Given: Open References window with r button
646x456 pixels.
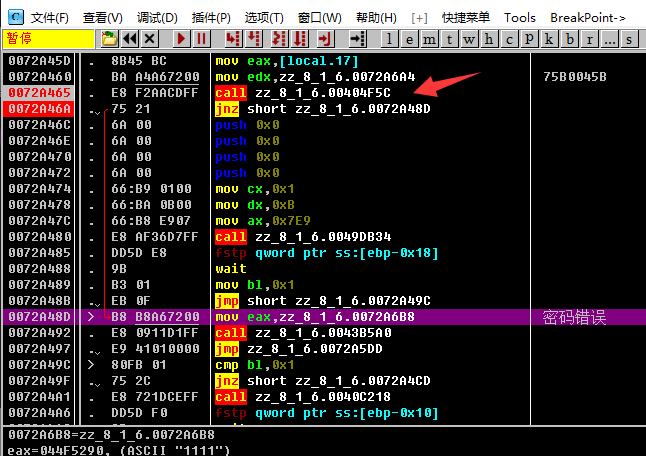Looking at the screenshot, I should coord(589,39).
